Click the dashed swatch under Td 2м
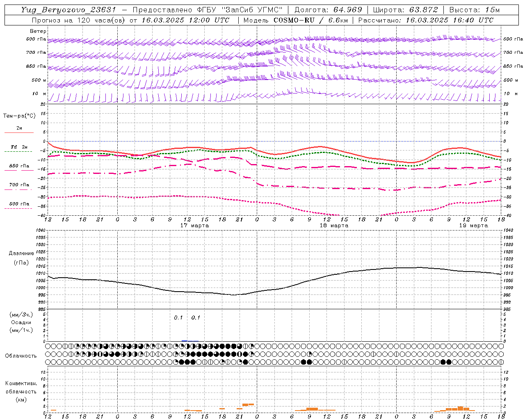This screenshot has height=420, width=525. click(19, 151)
